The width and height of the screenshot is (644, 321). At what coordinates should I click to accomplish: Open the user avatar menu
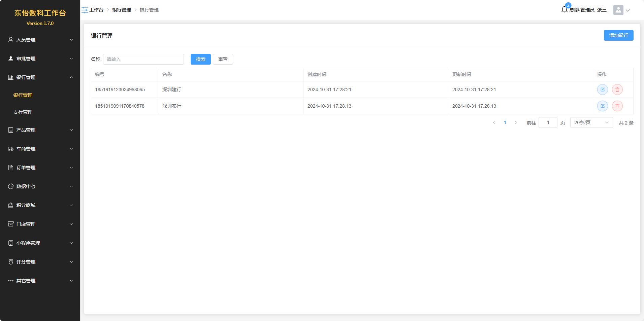[x=621, y=10]
